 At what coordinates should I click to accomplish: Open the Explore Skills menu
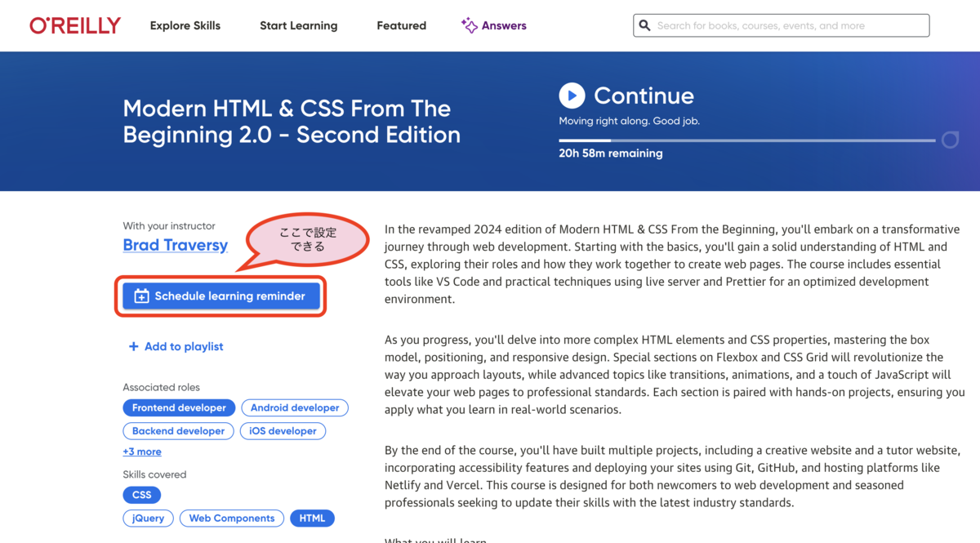[185, 25]
